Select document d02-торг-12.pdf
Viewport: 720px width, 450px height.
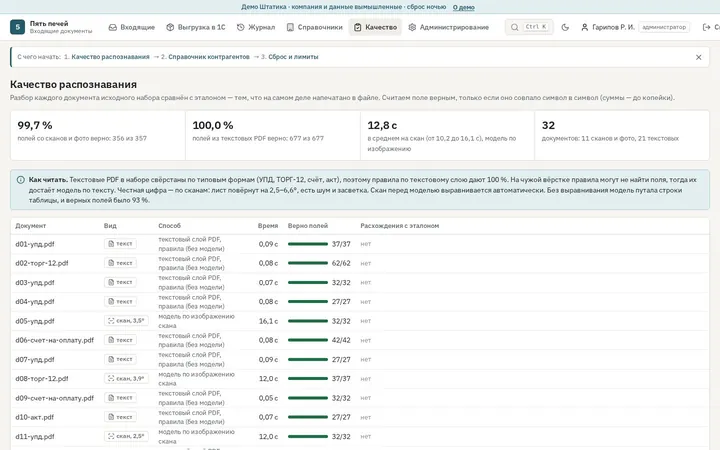pos(42,264)
